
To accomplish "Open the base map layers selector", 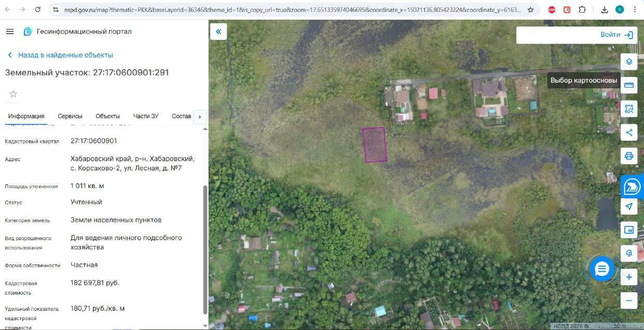I will pos(629,62).
